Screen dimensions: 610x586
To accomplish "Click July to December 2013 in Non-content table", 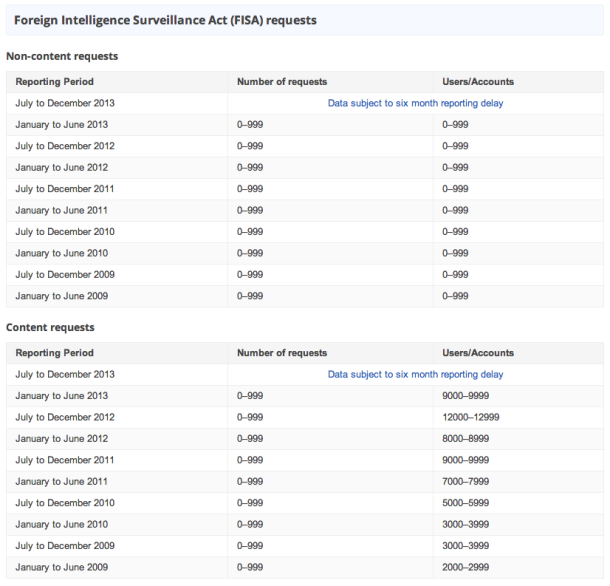I will pyautogui.click(x=65, y=103).
